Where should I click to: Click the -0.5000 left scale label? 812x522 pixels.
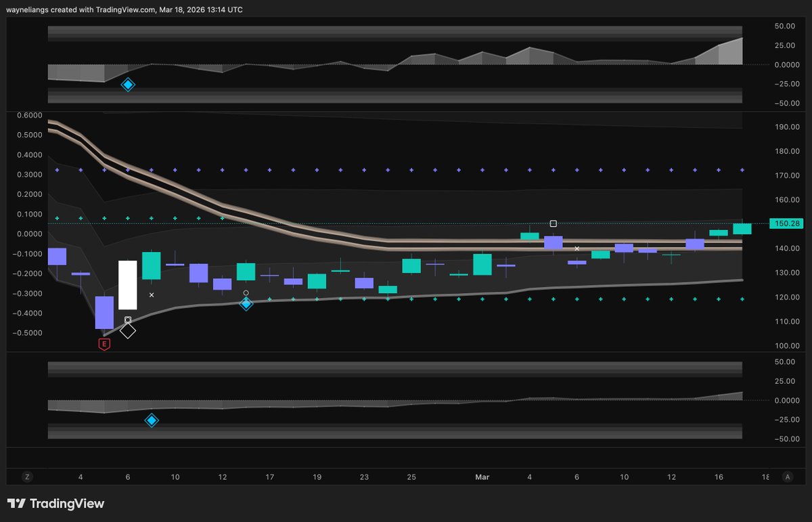(27, 333)
